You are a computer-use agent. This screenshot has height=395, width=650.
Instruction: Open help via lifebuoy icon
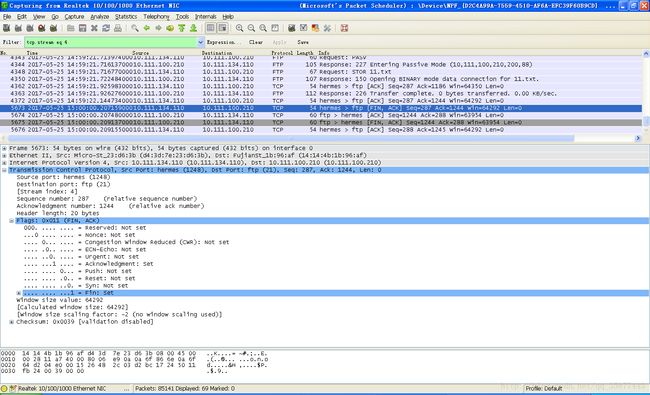[x=344, y=28]
